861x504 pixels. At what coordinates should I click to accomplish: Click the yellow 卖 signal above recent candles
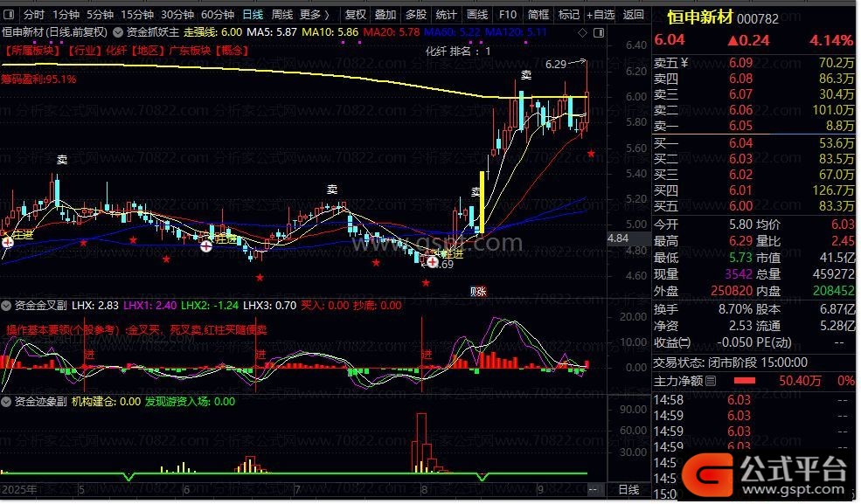pyautogui.click(x=526, y=76)
